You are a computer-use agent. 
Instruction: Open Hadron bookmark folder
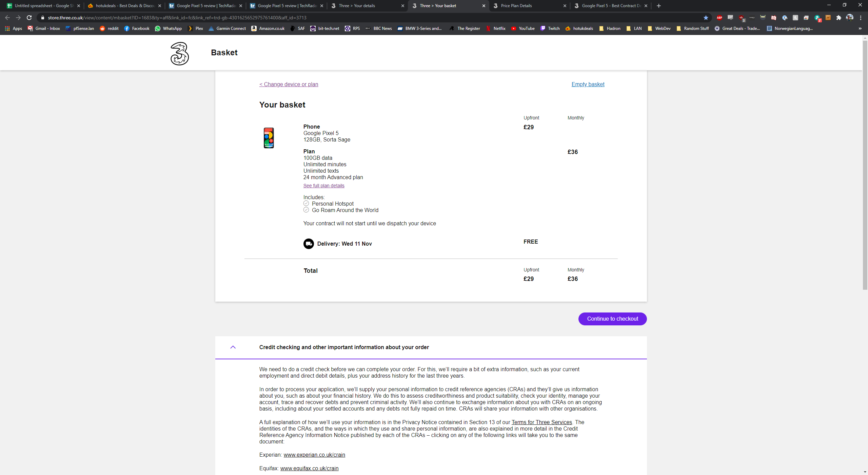pyautogui.click(x=610, y=28)
